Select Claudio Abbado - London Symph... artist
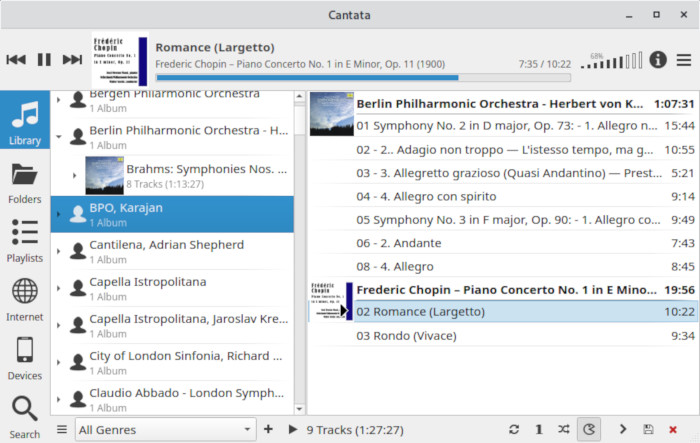 coord(172,400)
